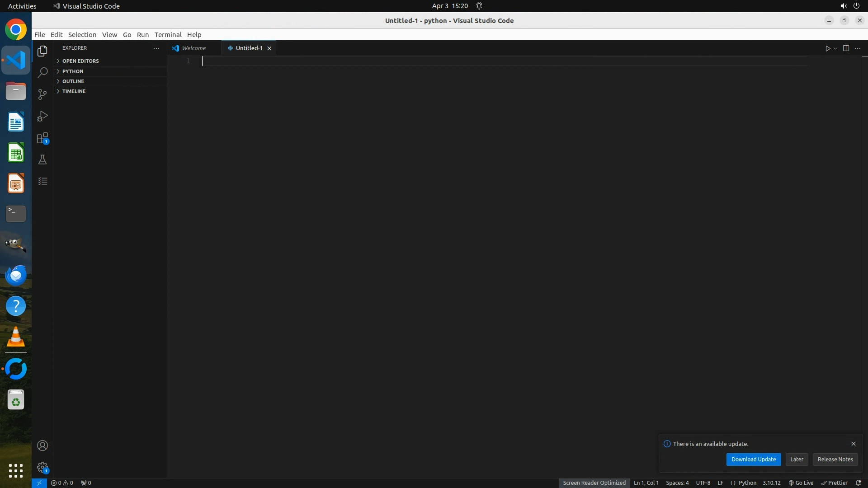The width and height of the screenshot is (868, 488).
Task: Click the editor's vertical scrollbar
Action: 864,226
